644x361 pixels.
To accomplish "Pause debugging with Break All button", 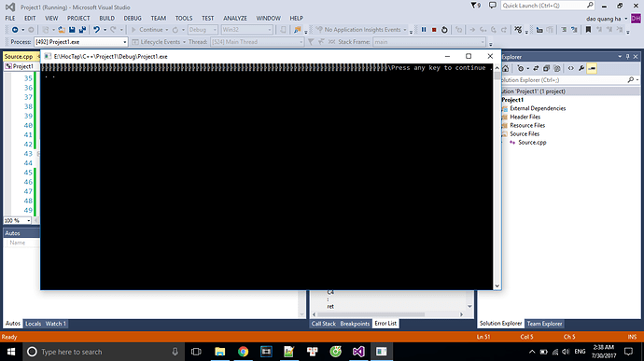I will pos(424,30).
